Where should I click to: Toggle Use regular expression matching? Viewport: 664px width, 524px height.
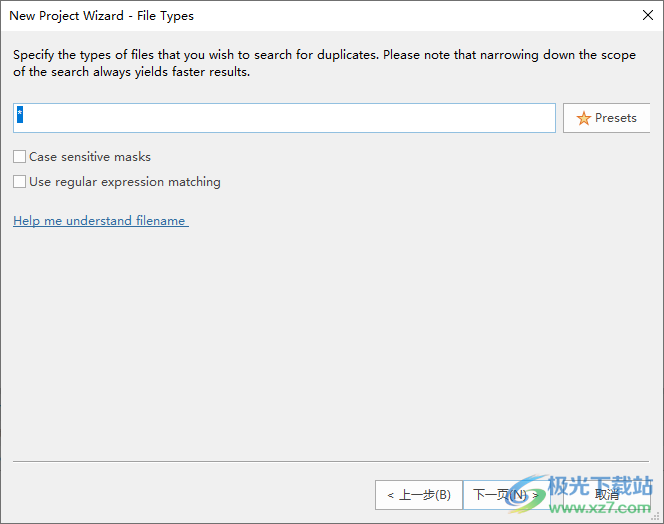point(19,182)
